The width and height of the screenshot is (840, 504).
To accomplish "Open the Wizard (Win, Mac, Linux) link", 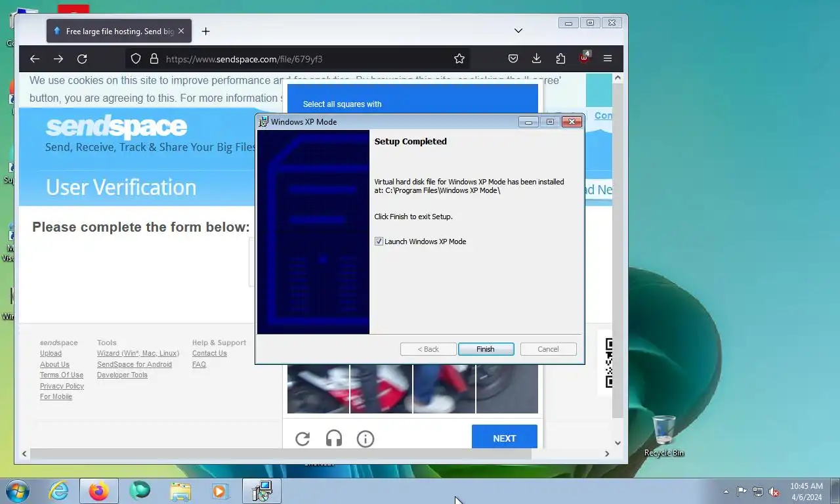I will (x=138, y=354).
